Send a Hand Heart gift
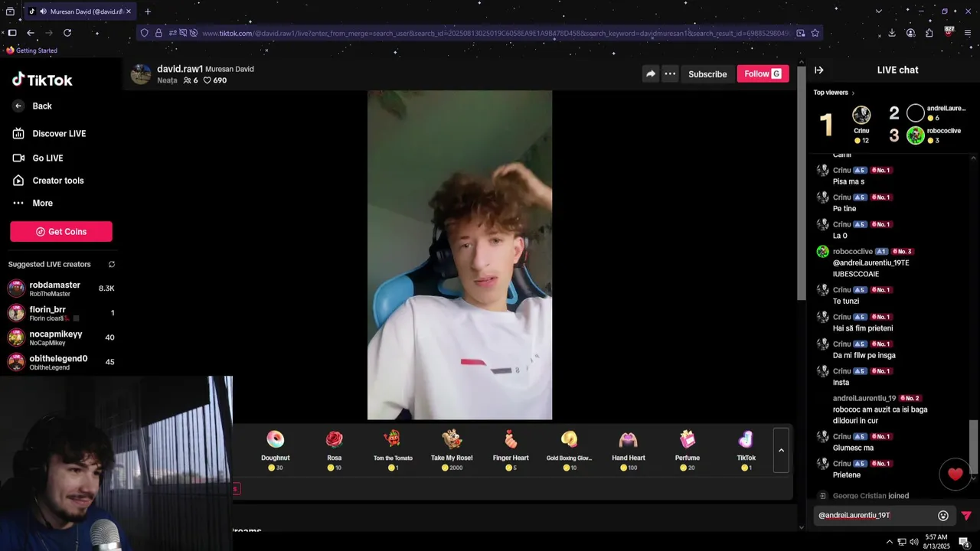This screenshot has width=980, height=551. click(628, 449)
